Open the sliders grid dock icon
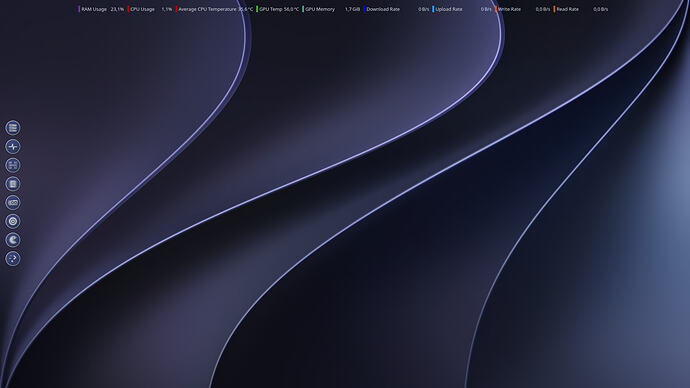Viewport: 690px width, 388px height. pyautogui.click(x=13, y=165)
